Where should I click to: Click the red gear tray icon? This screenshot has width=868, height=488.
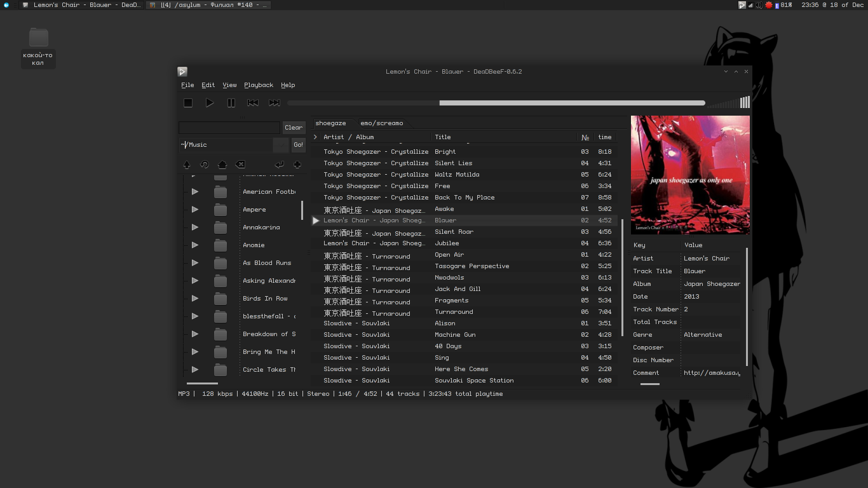768,5
